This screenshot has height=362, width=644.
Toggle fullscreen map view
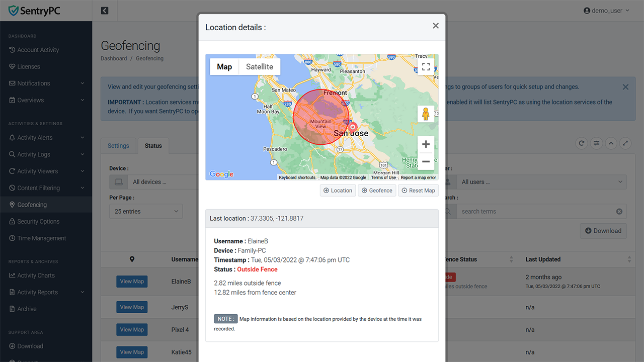coord(426,66)
